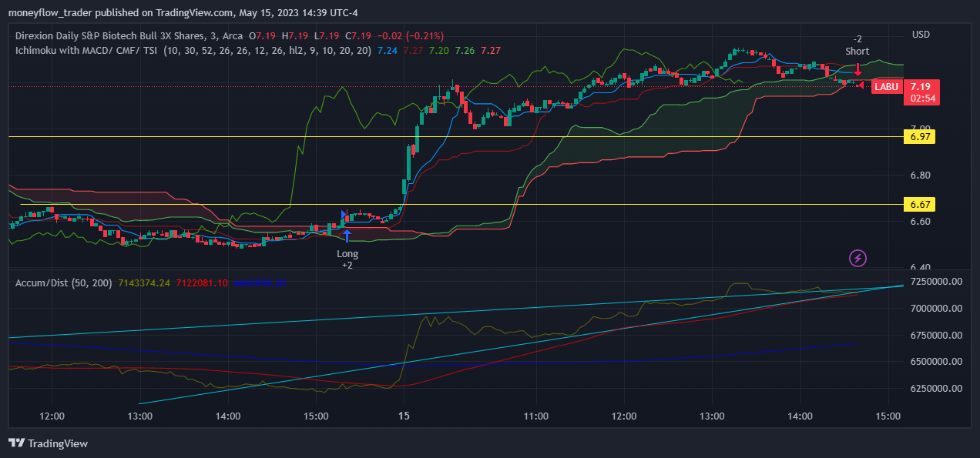Viewport: 980px width, 458px height.
Task: Click the LABU symbol price tag
Action: click(886, 87)
